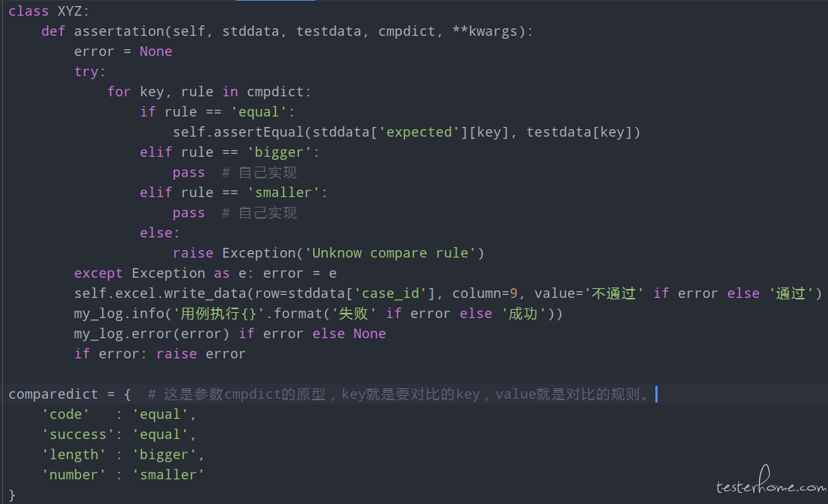This screenshot has width=828, height=504.
Task: Click cmpdict in the for loop line
Action: coord(275,92)
